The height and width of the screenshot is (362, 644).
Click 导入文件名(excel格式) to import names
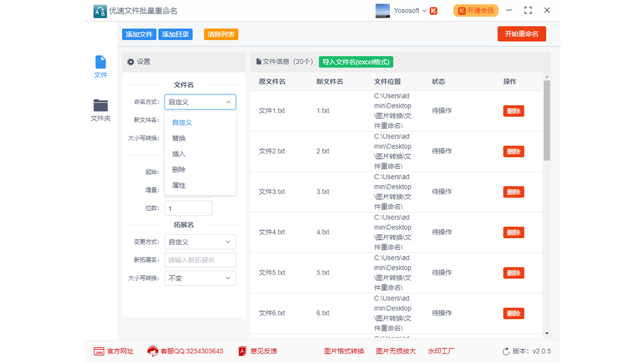click(356, 61)
